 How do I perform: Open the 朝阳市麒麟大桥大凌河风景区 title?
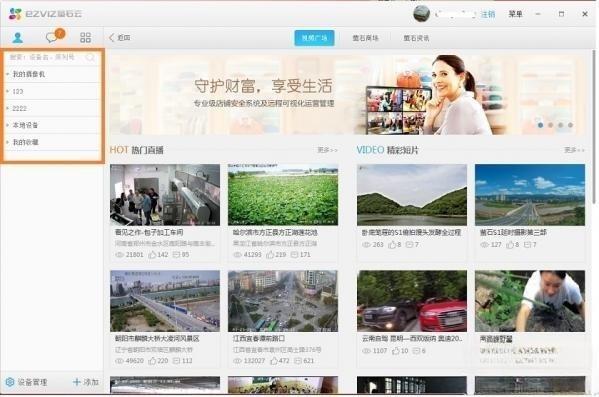point(157,339)
